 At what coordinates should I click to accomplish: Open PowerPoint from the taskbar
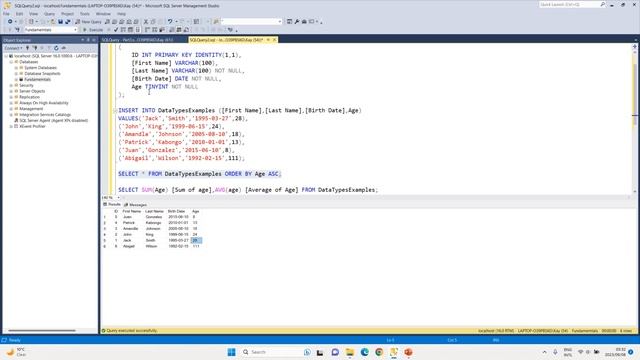tap(408, 352)
